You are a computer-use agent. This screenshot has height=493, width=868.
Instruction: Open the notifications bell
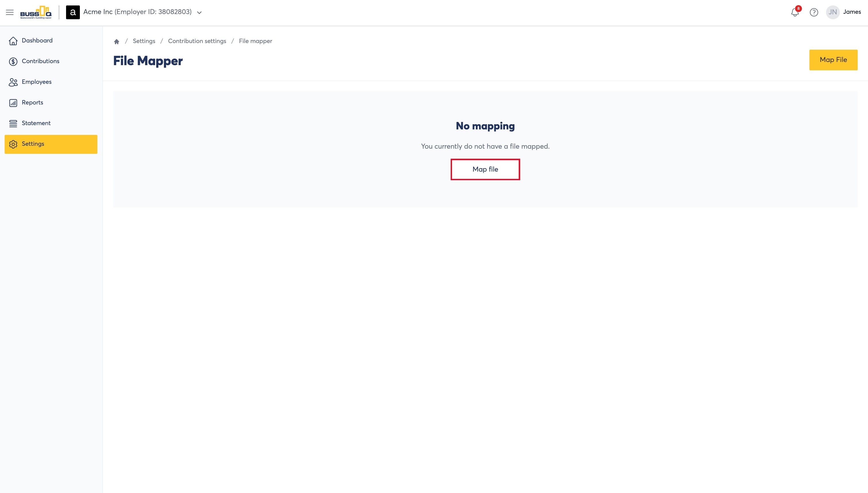[x=795, y=13]
